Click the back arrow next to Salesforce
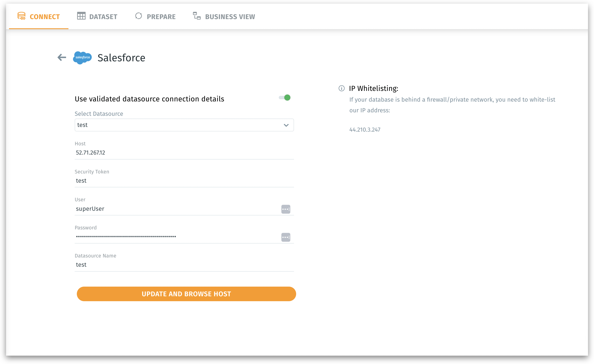594x364 pixels. pyautogui.click(x=62, y=57)
